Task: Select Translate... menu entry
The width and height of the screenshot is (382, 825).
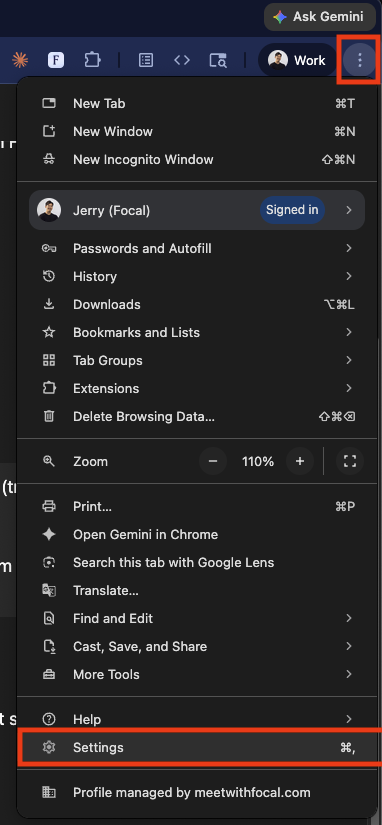Action: tap(198, 590)
